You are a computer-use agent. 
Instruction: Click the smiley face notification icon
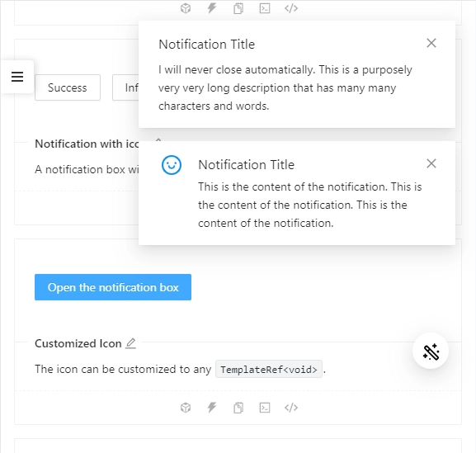172,165
